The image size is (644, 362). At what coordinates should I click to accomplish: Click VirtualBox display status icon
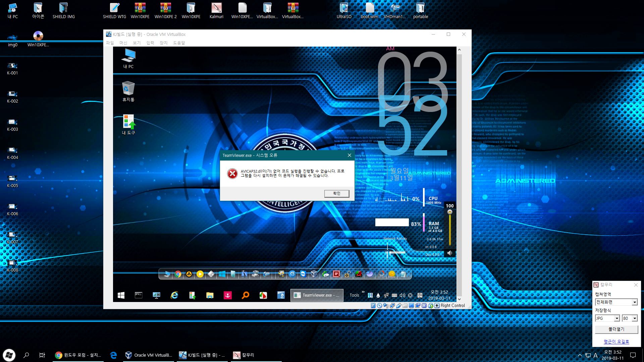tap(411, 305)
